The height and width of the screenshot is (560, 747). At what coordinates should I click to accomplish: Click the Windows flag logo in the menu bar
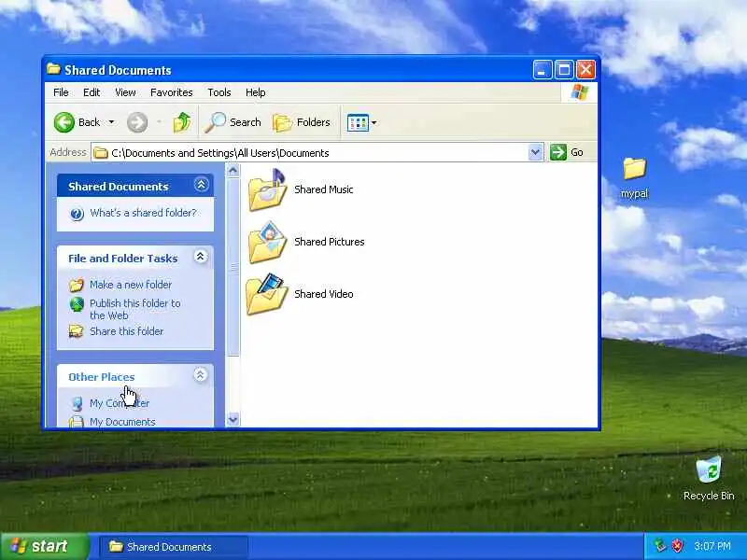(579, 92)
